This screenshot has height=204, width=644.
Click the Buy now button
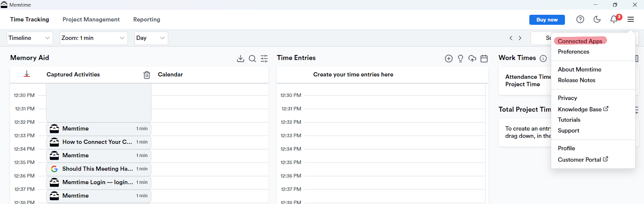tap(547, 20)
